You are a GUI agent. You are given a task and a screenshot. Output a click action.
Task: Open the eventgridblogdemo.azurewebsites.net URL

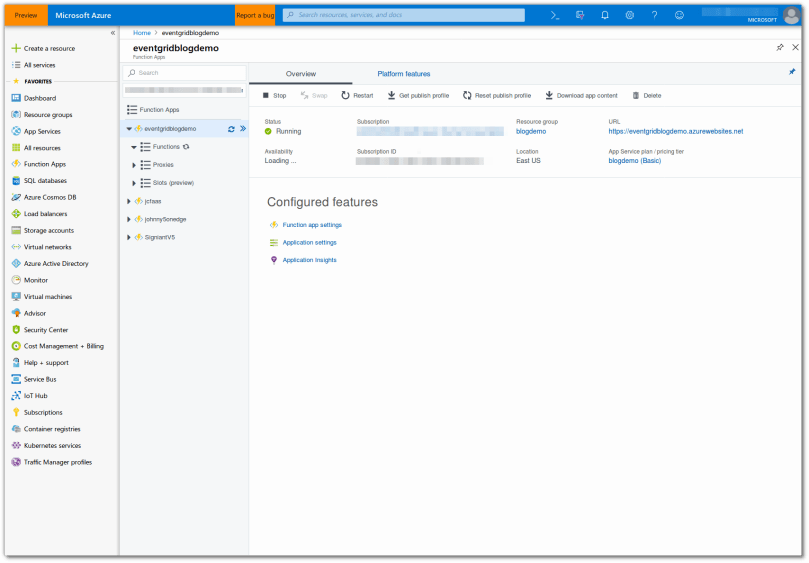(675, 131)
